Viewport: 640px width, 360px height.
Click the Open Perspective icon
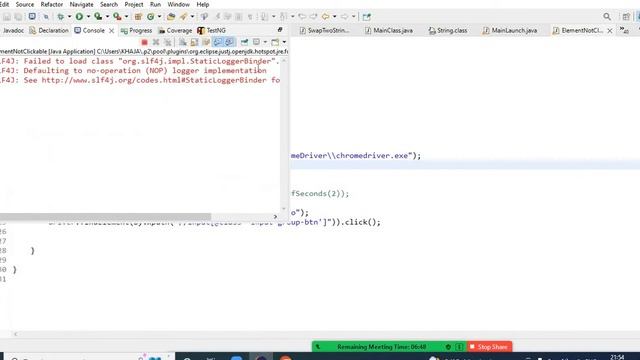coord(626,17)
